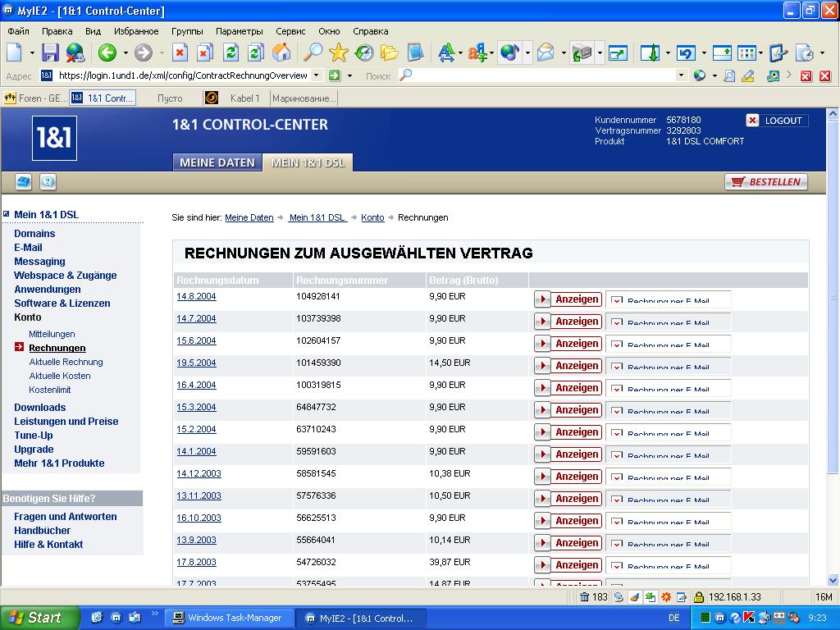Viewport: 840px width, 630px height.
Task: Click inside the Поиск search field
Action: tap(544, 75)
